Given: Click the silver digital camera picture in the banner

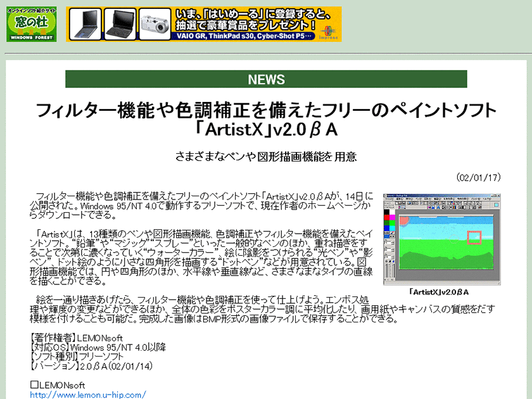Looking at the screenshot, I should (155, 24).
